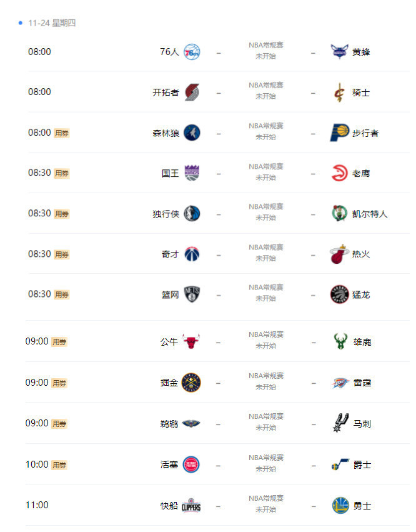Screen dimensions: 416x532
Task: Click 用券 badge on 活塞 game
Action: click(59, 465)
